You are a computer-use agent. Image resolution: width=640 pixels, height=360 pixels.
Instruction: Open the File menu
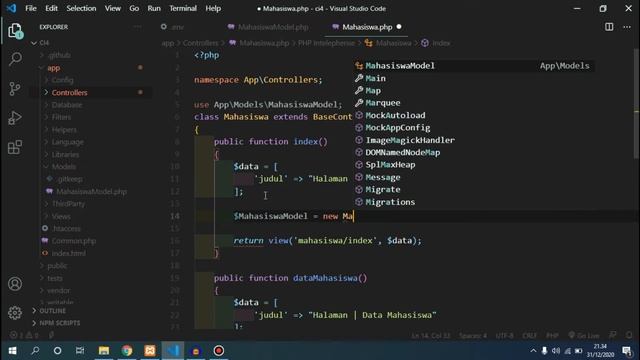coord(31,8)
